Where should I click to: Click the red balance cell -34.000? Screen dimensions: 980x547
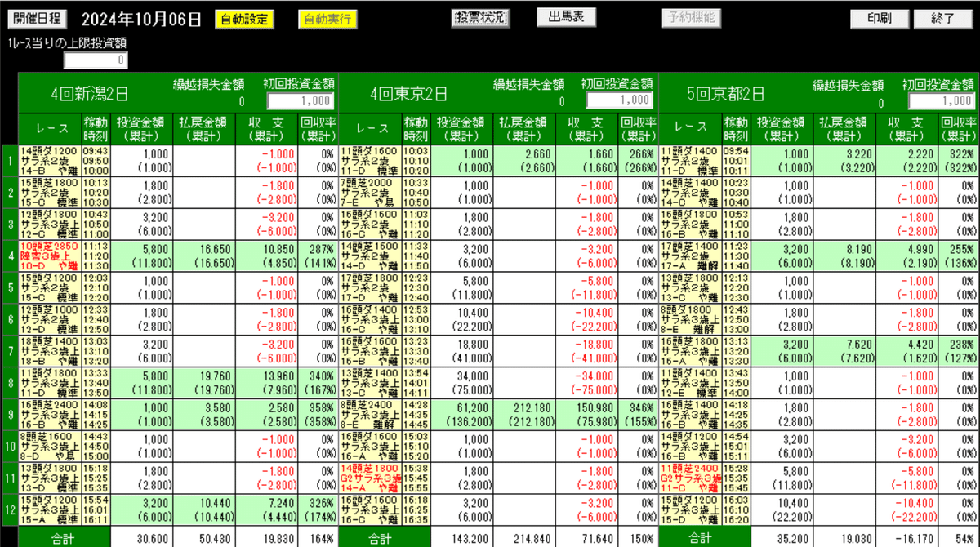[x=587, y=383]
